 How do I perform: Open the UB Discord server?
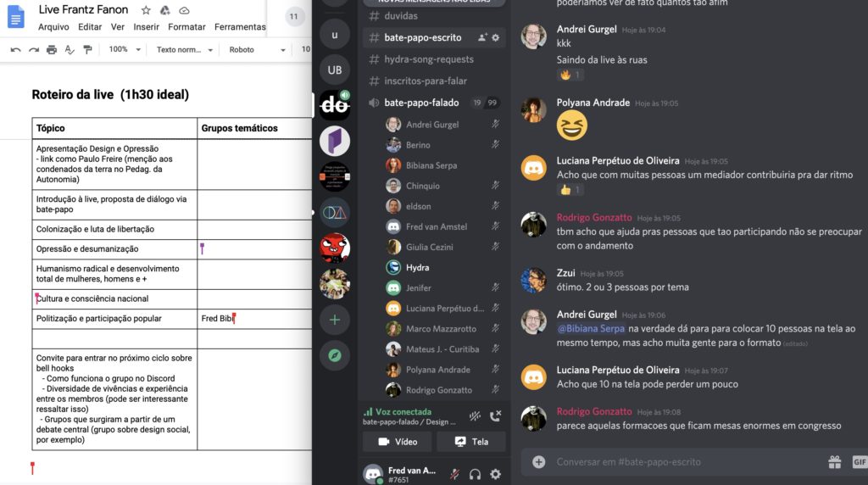334,70
